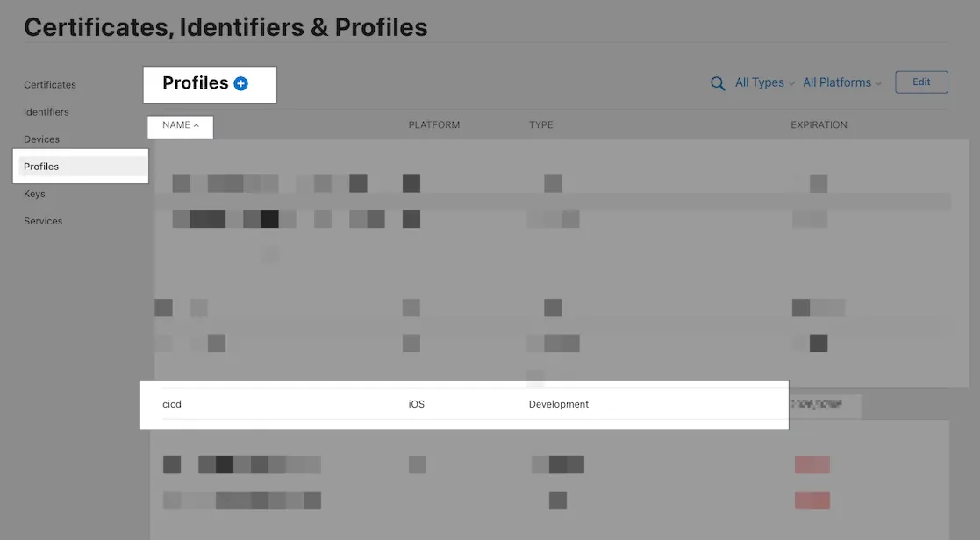Click the Certificates, Identifiers & Profiles heading

click(x=225, y=27)
